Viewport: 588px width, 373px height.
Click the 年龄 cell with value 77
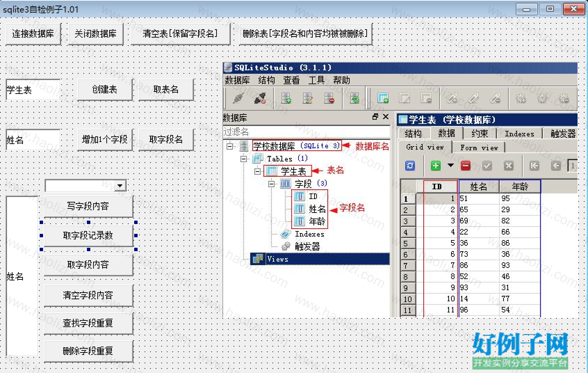pos(520,299)
